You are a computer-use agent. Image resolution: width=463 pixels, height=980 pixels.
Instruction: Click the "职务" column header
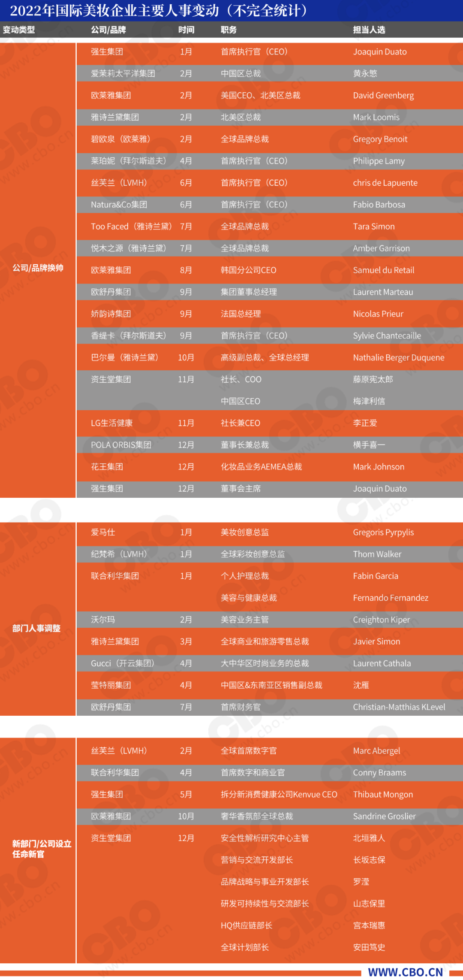[228, 30]
